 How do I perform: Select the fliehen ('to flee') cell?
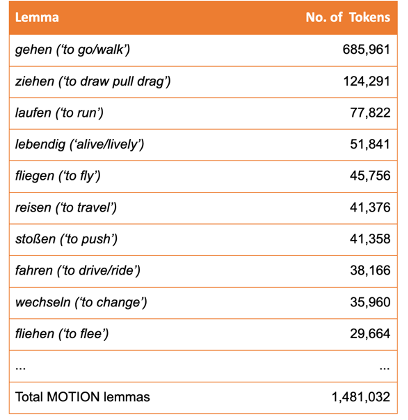tap(62, 334)
